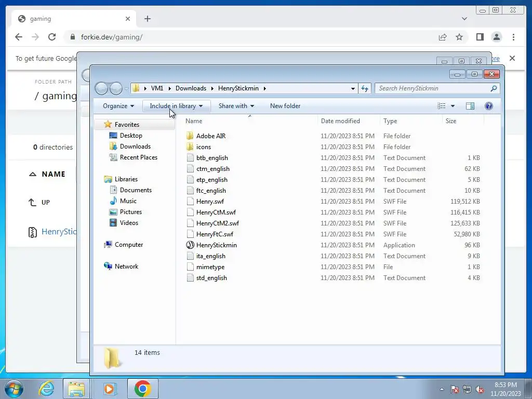Select the HenryStickmin application icon

[190, 245]
